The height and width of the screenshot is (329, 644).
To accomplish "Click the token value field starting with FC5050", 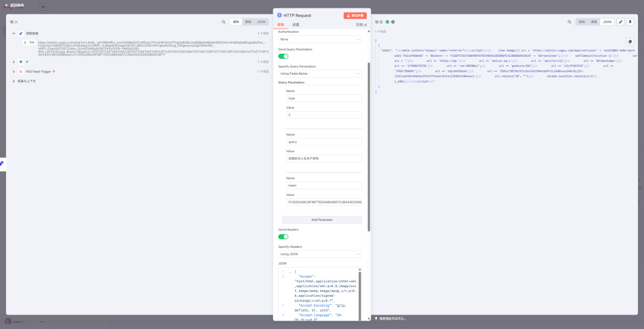I will click(324, 202).
